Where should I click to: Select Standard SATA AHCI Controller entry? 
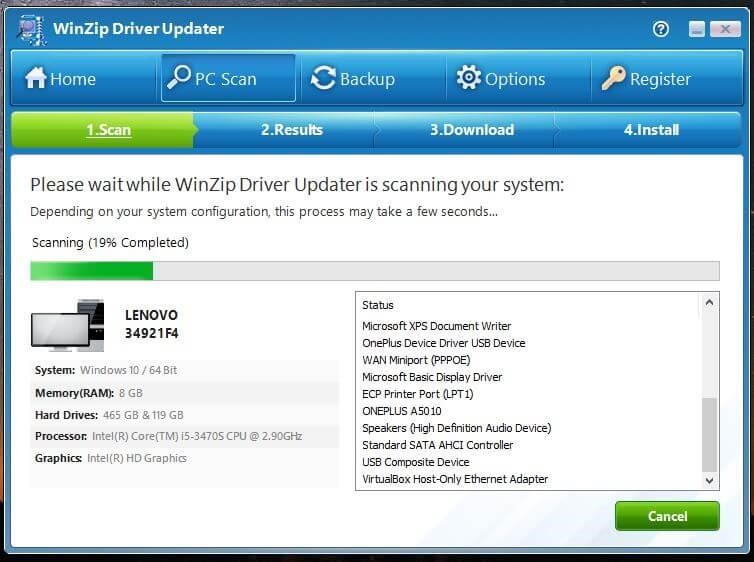coord(438,445)
